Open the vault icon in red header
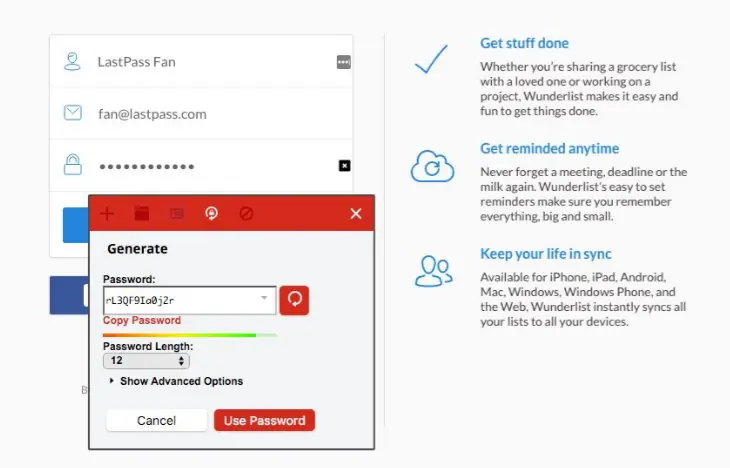The height and width of the screenshot is (468, 730). tap(142, 214)
